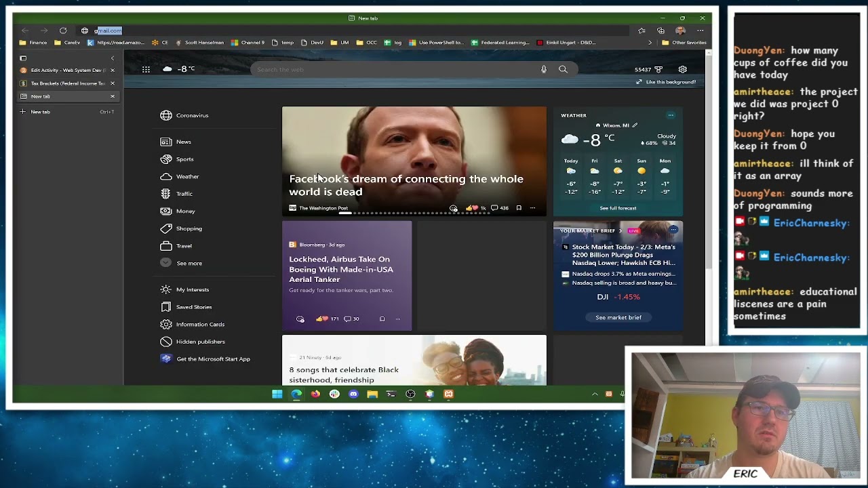Viewport: 868px width, 488px height.
Task: Open My Interests in the sidebar
Action: [184, 289]
